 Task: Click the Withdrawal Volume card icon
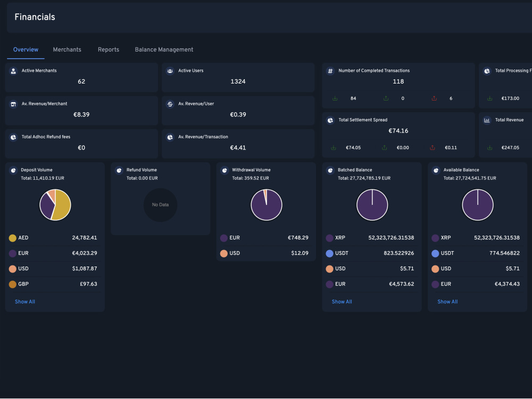coord(225,170)
